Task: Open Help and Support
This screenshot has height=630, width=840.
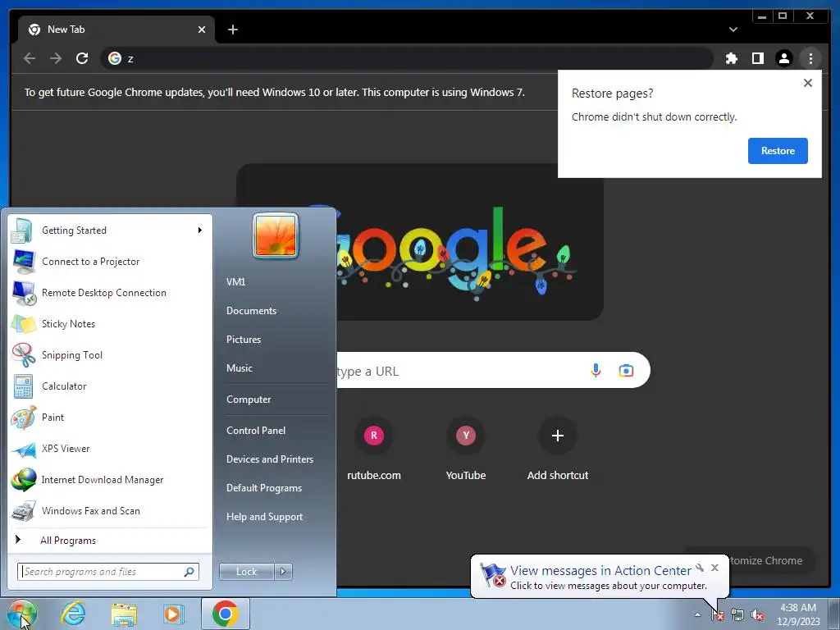Action: pyautogui.click(x=265, y=517)
